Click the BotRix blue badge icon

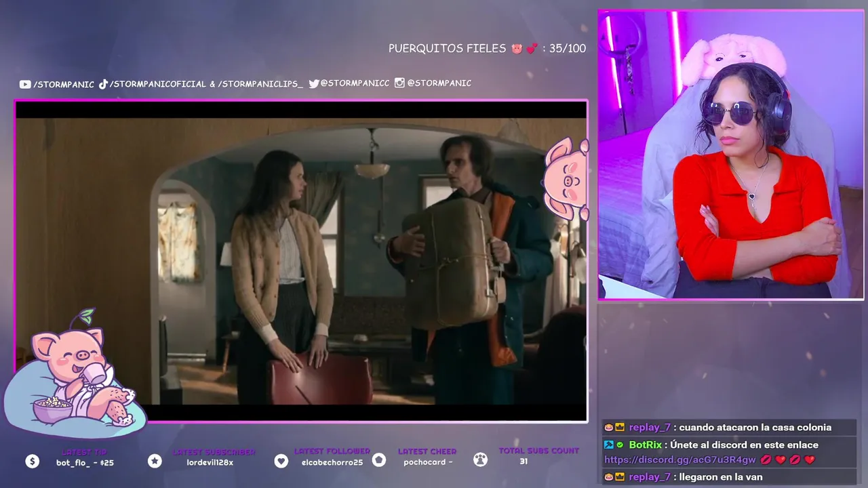coord(609,445)
